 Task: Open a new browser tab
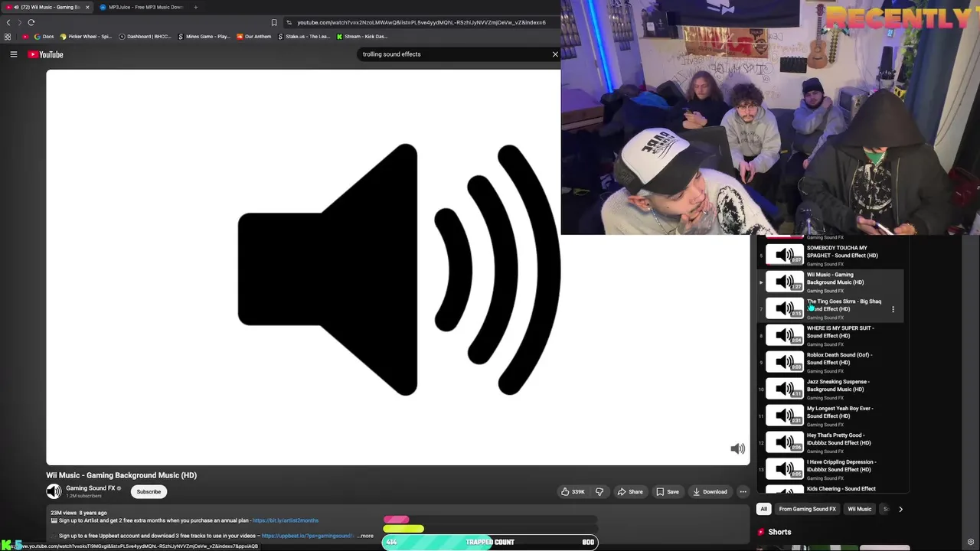[x=195, y=7]
